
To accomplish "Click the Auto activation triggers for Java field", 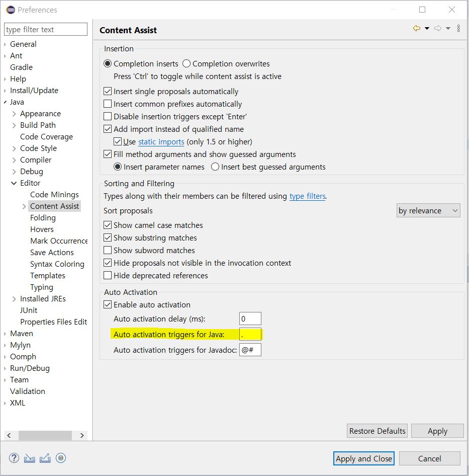I will click(250, 334).
